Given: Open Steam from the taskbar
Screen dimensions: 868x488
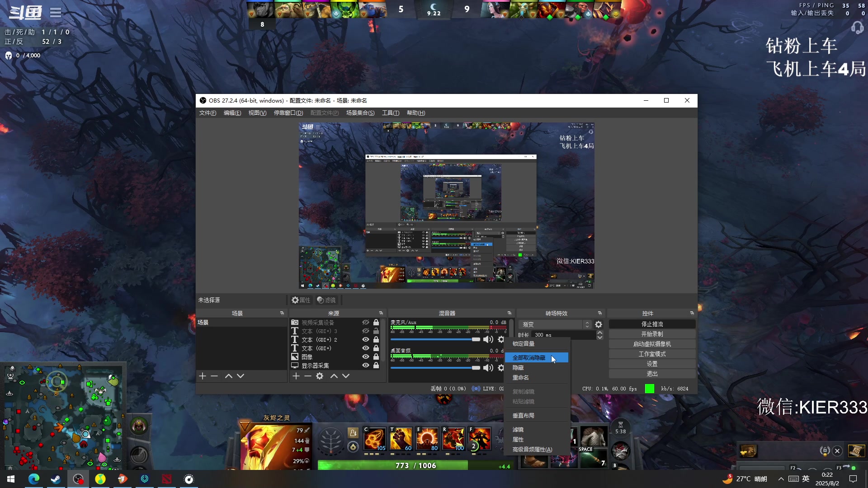Looking at the screenshot, I should 56,479.
